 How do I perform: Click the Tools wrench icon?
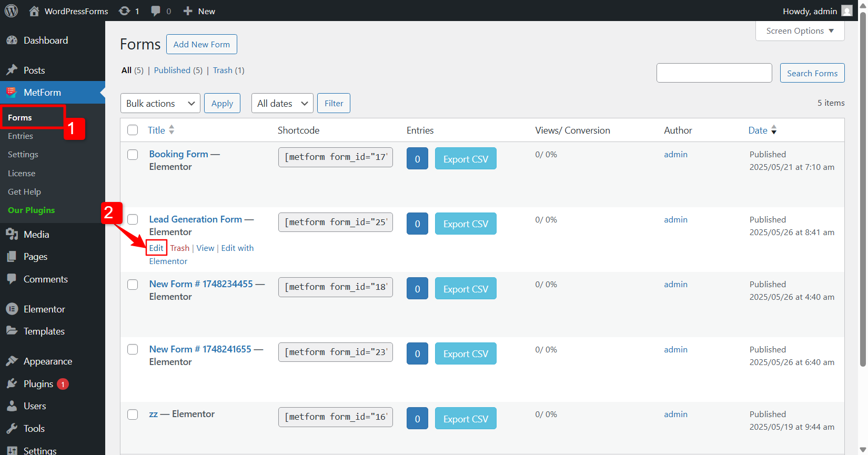pos(12,429)
